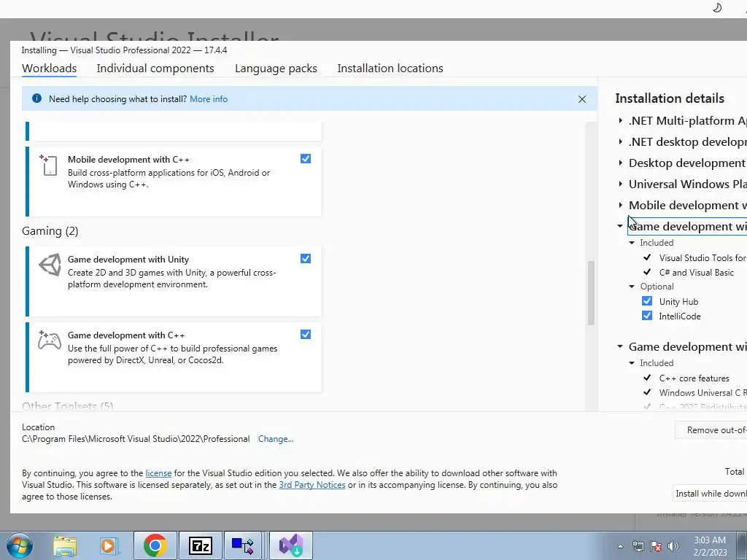Screen dimensions: 747x560
Task: Uncheck Game development with Unity workload
Action: pos(306,259)
